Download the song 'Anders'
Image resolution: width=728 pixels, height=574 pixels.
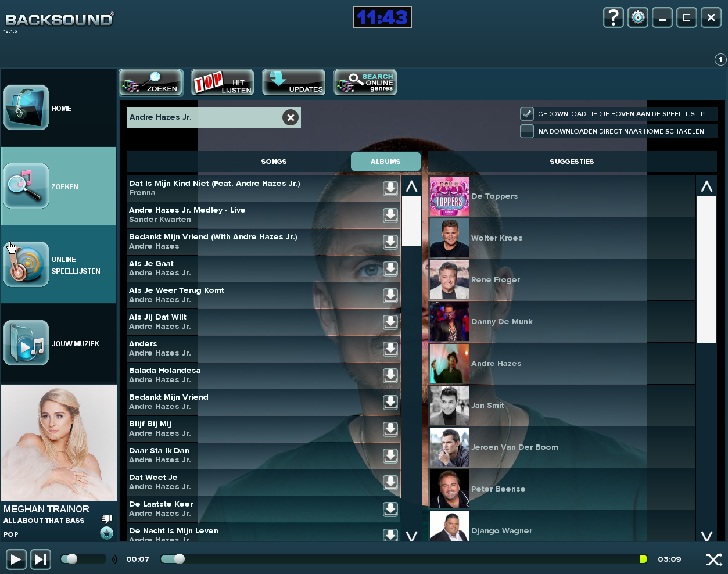click(x=390, y=349)
